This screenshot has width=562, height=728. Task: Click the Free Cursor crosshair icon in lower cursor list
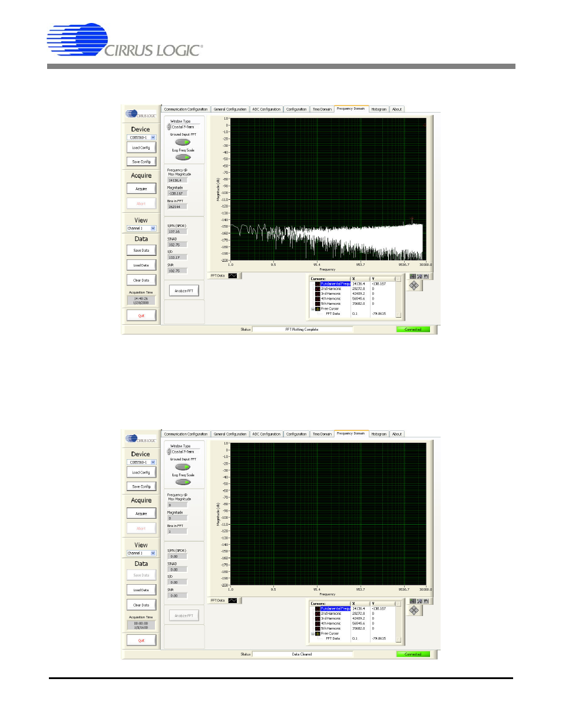(x=318, y=634)
